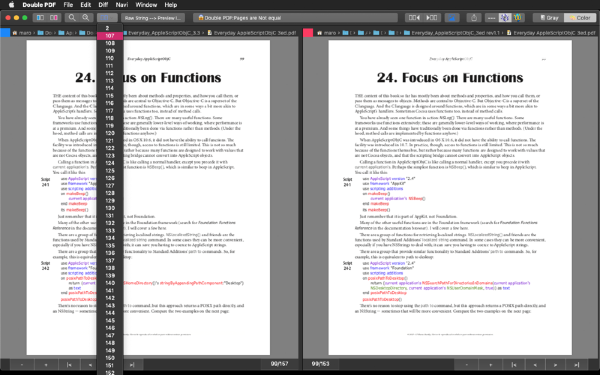This screenshot has height=375, width=600.
Task: Select the purple diff highlight mode
Action: 505,18
